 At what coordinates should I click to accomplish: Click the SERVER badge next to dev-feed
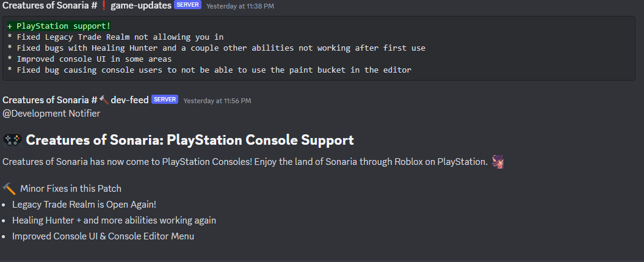(165, 100)
